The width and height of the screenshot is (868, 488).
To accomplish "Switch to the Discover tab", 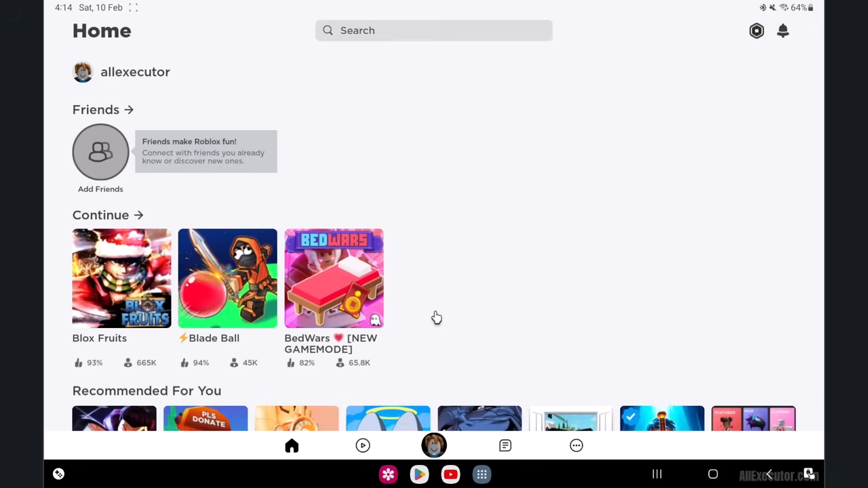I will (362, 445).
